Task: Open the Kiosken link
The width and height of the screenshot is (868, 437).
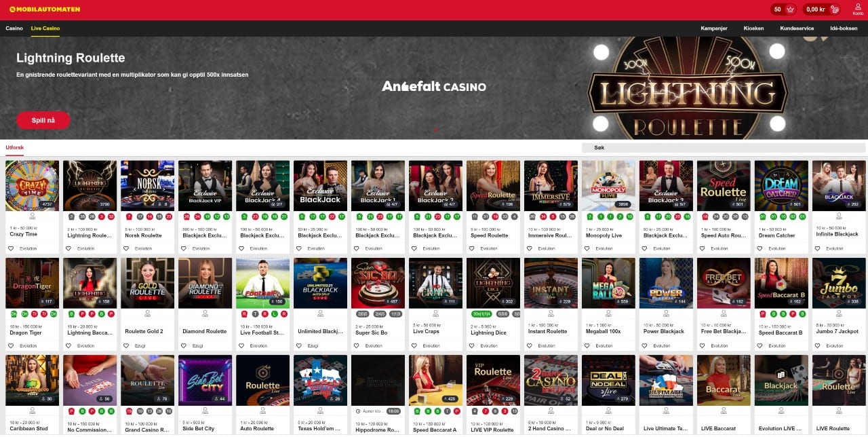Action: pyautogui.click(x=753, y=28)
